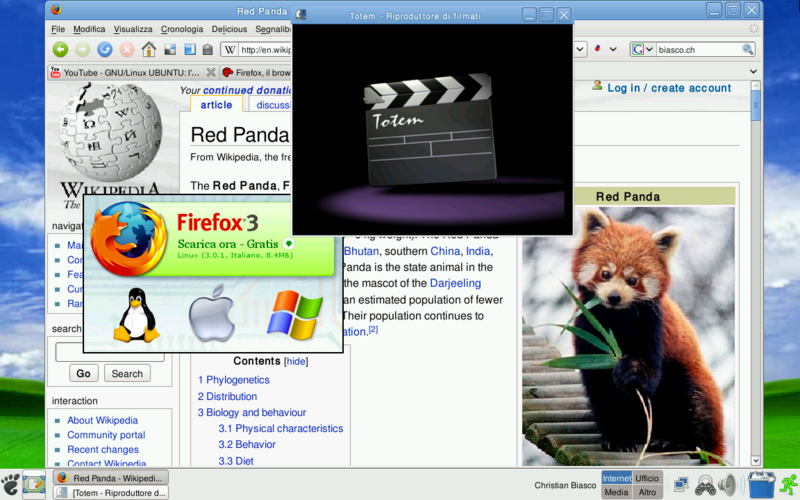The width and height of the screenshot is (800, 500).
Task: Open the GNOME foot main menu
Action: coord(10,484)
